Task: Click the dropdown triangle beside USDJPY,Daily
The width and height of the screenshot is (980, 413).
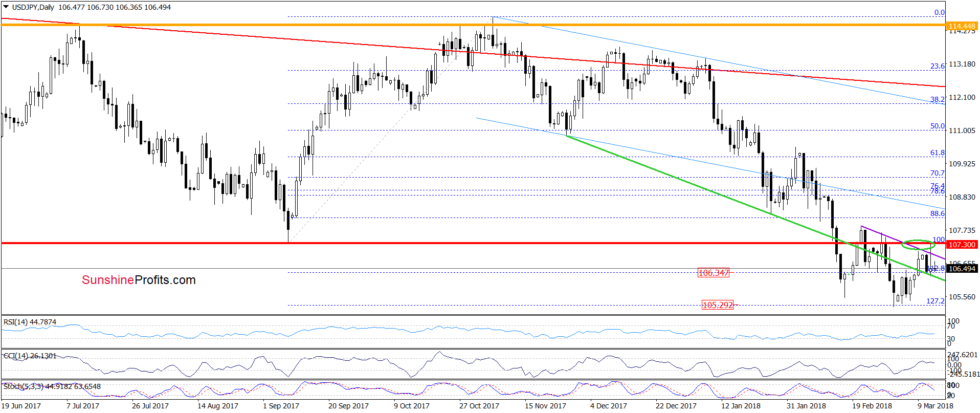Action: coord(6,7)
